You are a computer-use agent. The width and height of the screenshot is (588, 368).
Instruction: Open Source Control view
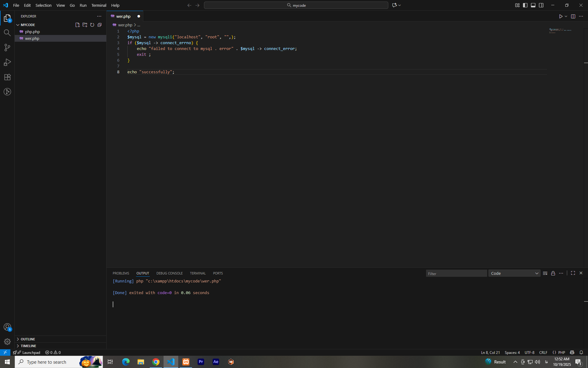pyautogui.click(x=7, y=48)
